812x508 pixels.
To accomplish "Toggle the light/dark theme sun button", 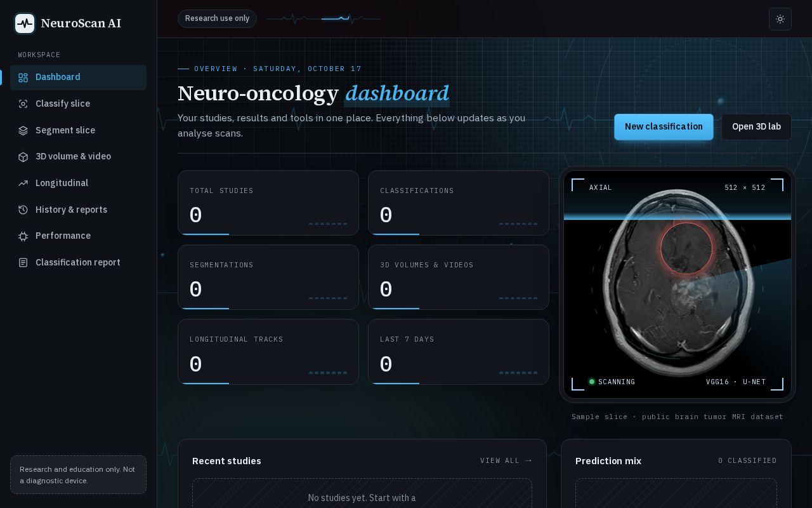I will click(x=780, y=19).
